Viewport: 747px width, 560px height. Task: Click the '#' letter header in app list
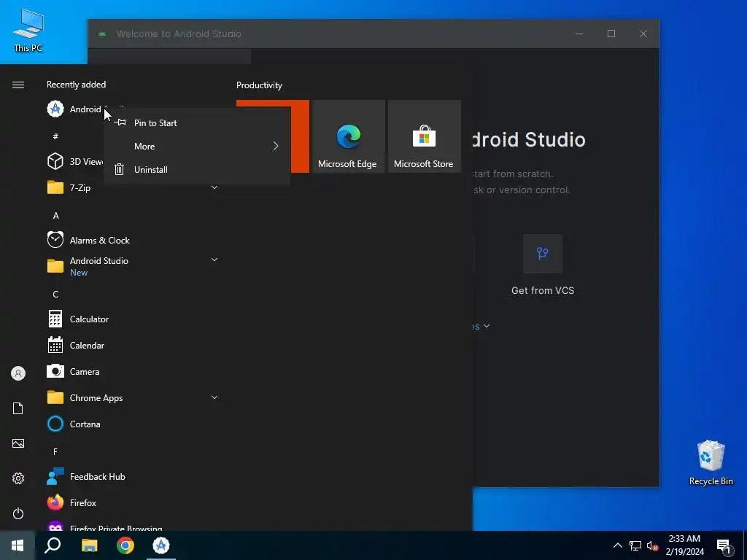coord(55,136)
